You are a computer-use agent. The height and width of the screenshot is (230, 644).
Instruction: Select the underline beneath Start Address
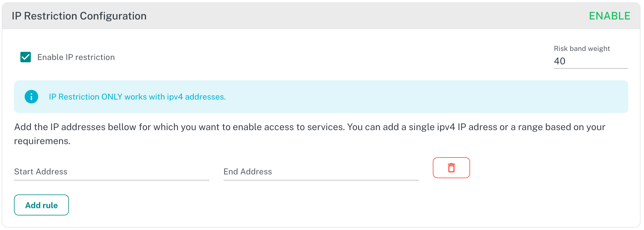[x=112, y=180]
